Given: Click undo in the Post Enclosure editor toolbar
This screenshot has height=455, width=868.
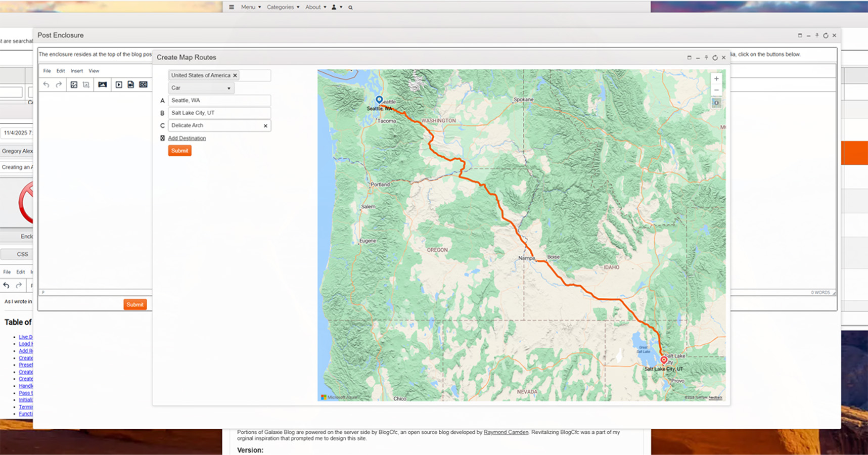Looking at the screenshot, I should click(x=47, y=85).
